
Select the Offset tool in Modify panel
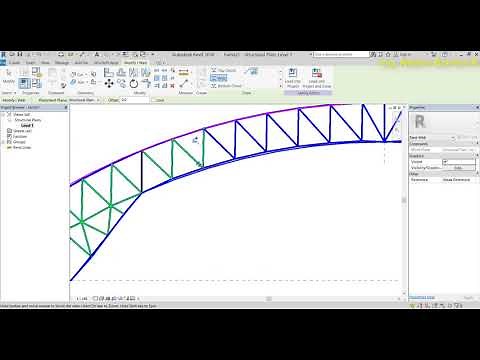[121, 72]
